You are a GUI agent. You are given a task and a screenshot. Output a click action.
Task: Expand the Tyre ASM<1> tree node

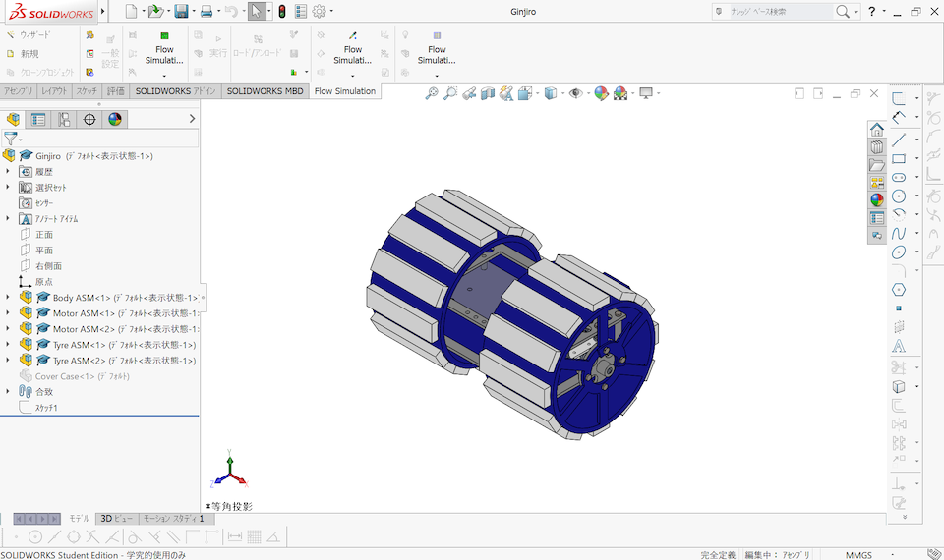point(8,344)
